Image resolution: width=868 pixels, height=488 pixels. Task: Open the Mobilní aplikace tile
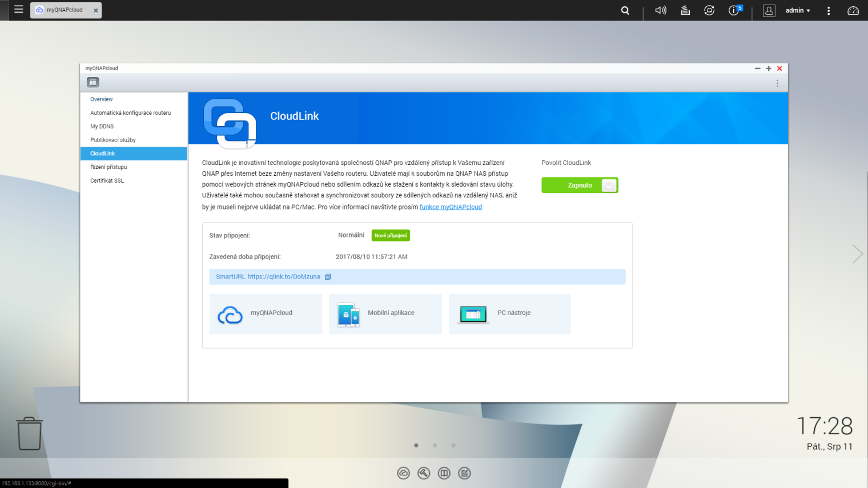(385, 314)
